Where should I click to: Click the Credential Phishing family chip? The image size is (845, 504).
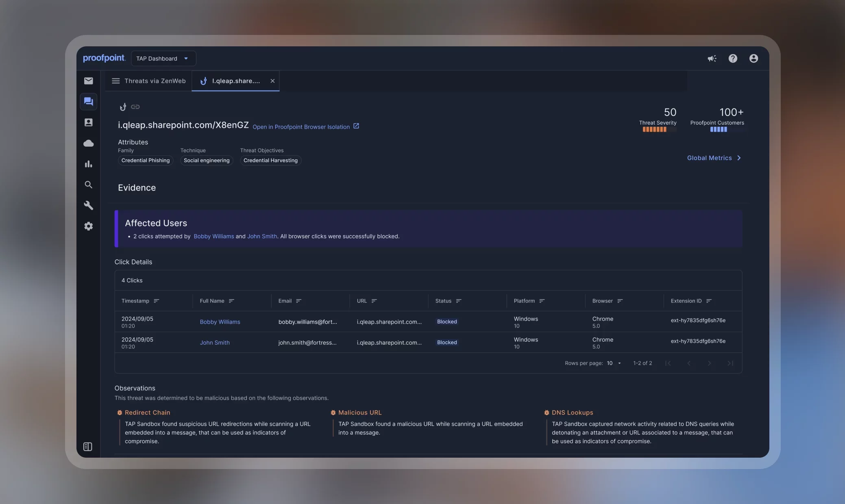pos(146,161)
